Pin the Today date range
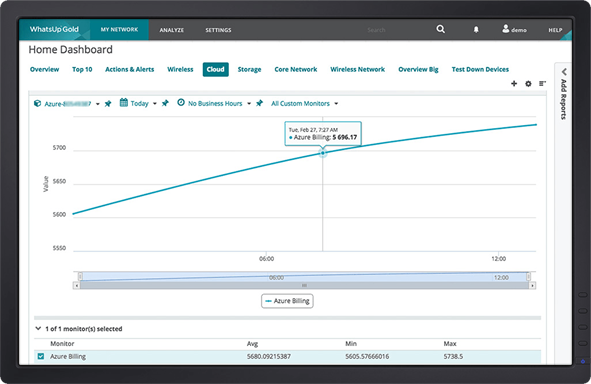The height and width of the screenshot is (384, 591). [x=165, y=103]
